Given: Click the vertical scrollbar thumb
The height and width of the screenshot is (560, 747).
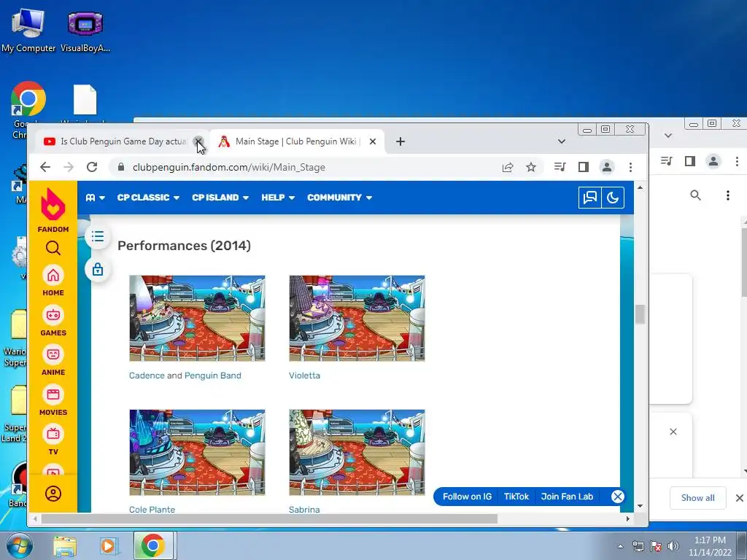Looking at the screenshot, I should (640, 314).
